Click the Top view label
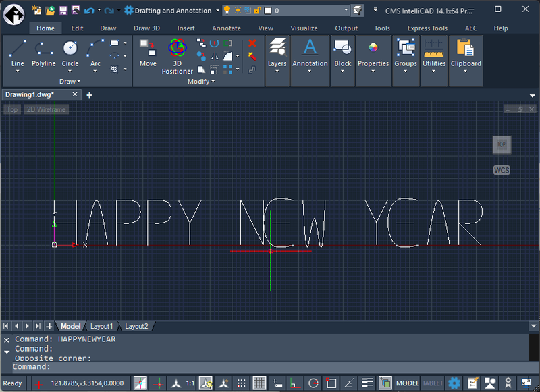The height and width of the screenshot is (392, 540). [x=12, y=109]
